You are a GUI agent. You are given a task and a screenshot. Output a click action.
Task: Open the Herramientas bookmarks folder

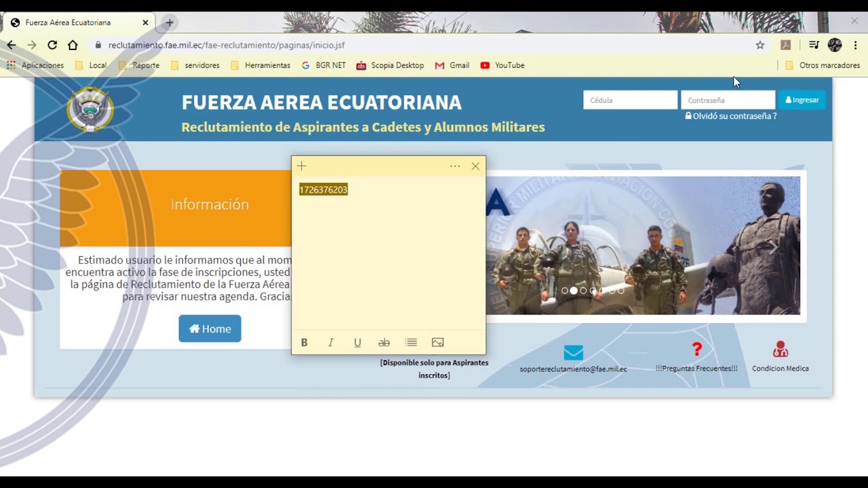(x=260, y=65)
